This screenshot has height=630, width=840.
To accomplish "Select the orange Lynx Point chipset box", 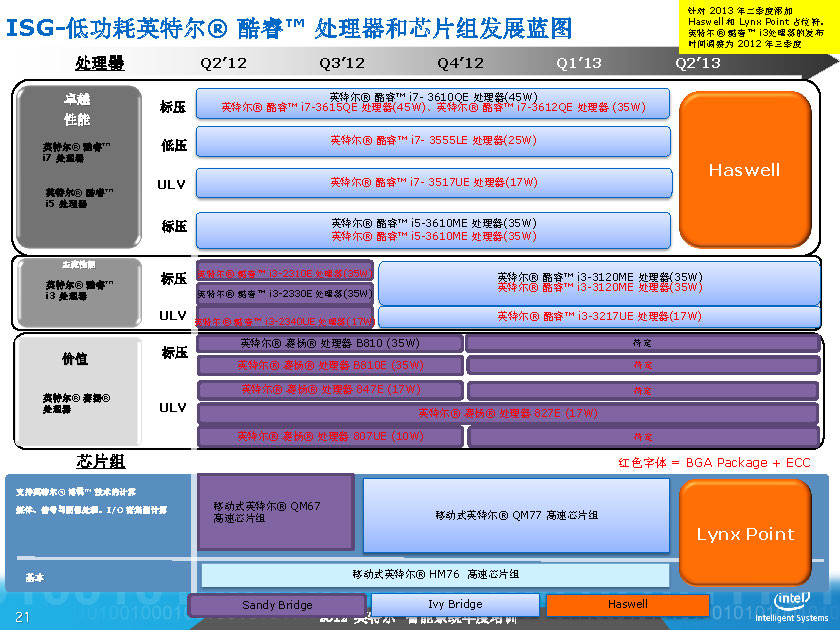I will (745, 532).
